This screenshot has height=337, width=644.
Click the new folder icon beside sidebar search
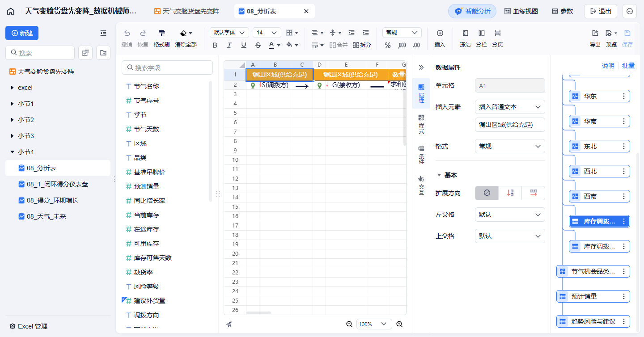pos(103,53)
